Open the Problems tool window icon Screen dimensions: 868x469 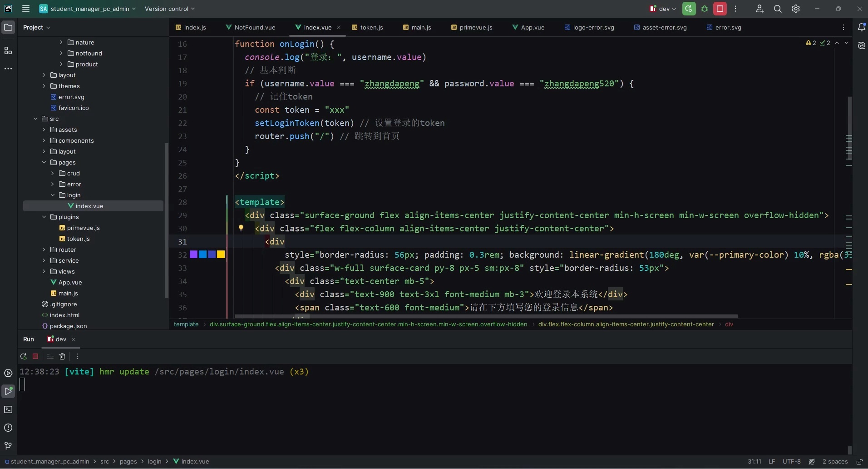click(8, 428)
